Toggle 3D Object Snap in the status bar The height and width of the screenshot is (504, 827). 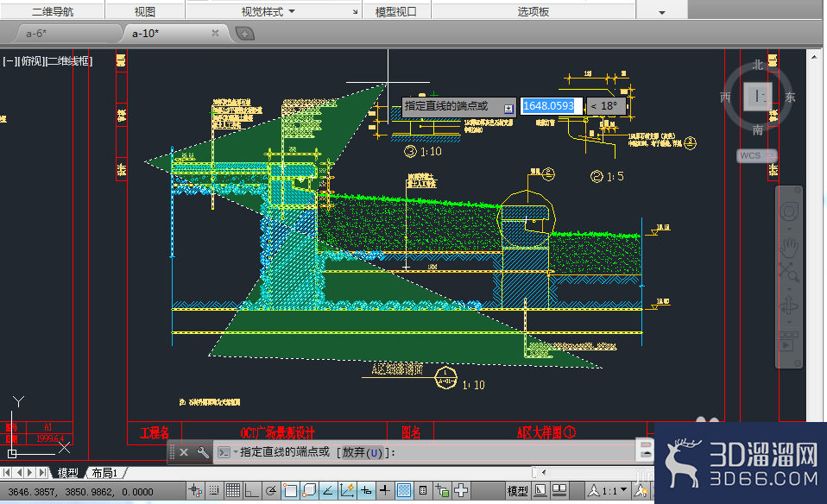[308, 491]
